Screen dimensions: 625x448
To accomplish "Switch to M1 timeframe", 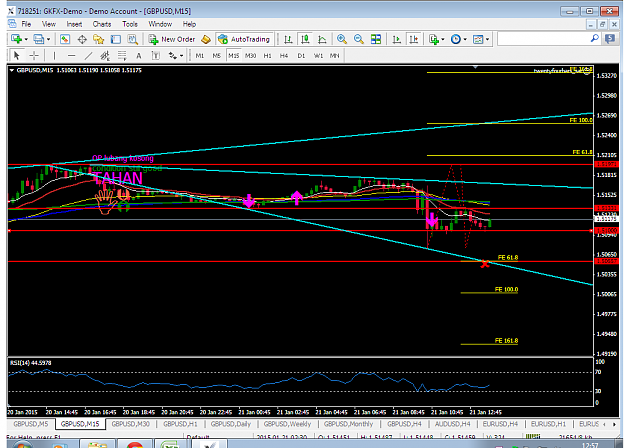I will click(200, 56).
